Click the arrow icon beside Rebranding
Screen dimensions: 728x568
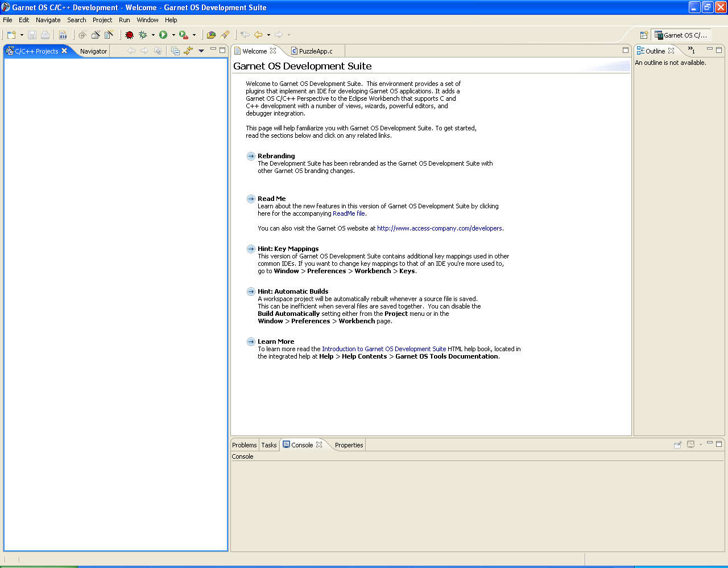pyautogui.click(x=251, y=157)
